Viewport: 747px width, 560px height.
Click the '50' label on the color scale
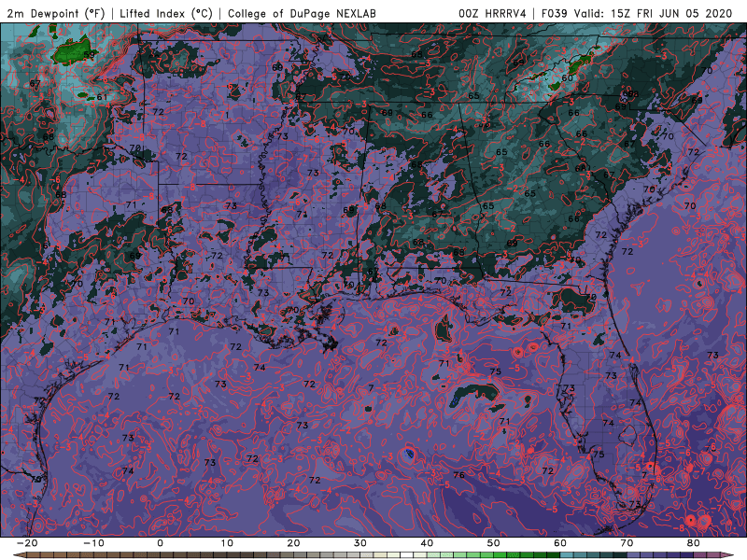pyautogui.click(x=494, y=543)
